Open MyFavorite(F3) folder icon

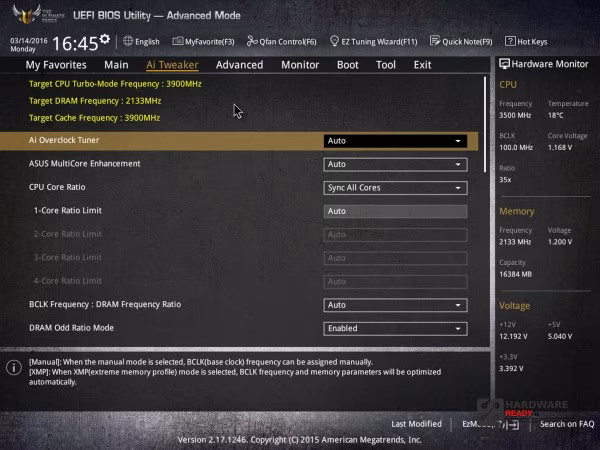coord(178,41)
